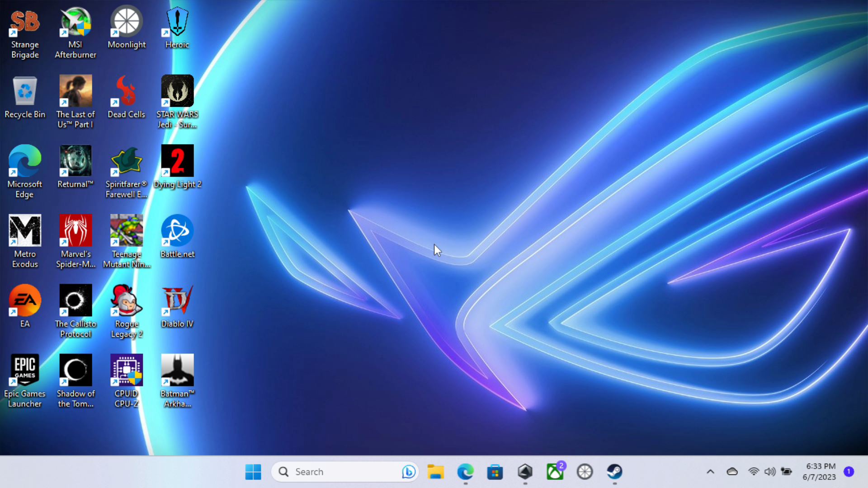
Task: Expand the hidden system tray icons
Action: coord(710,472)
